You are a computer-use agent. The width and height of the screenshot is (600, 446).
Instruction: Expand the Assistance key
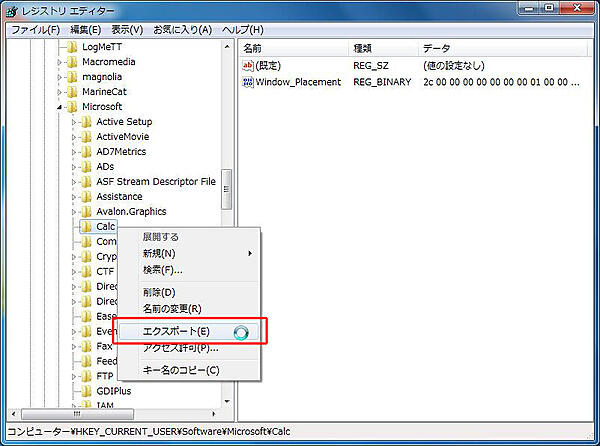point(74,197)
